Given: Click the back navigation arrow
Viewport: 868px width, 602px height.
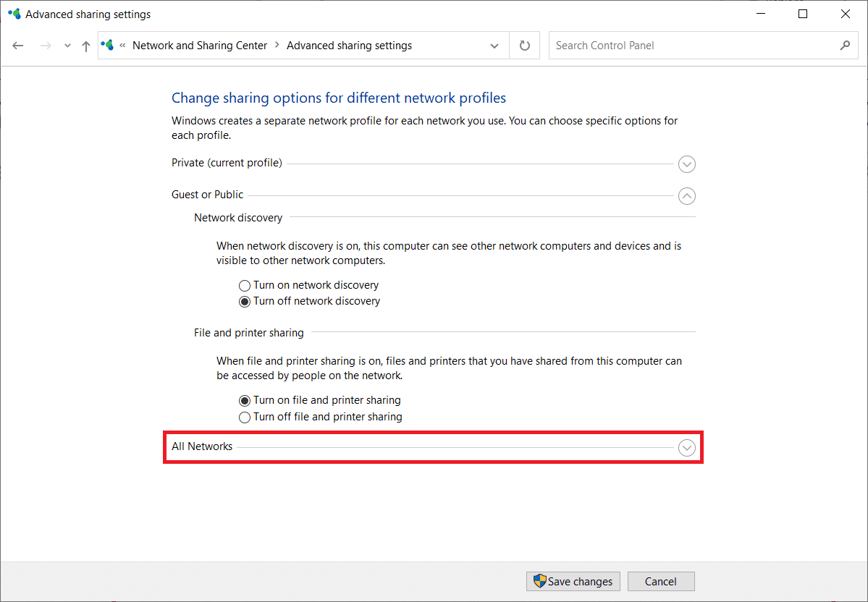Looking at the screenshot, I should point(17,45).
